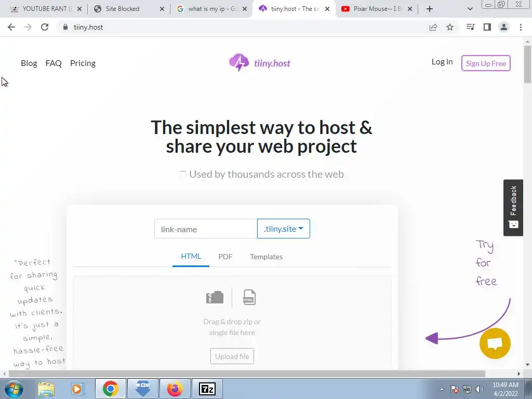Click the tiiny.host logo

pos(260,63)
